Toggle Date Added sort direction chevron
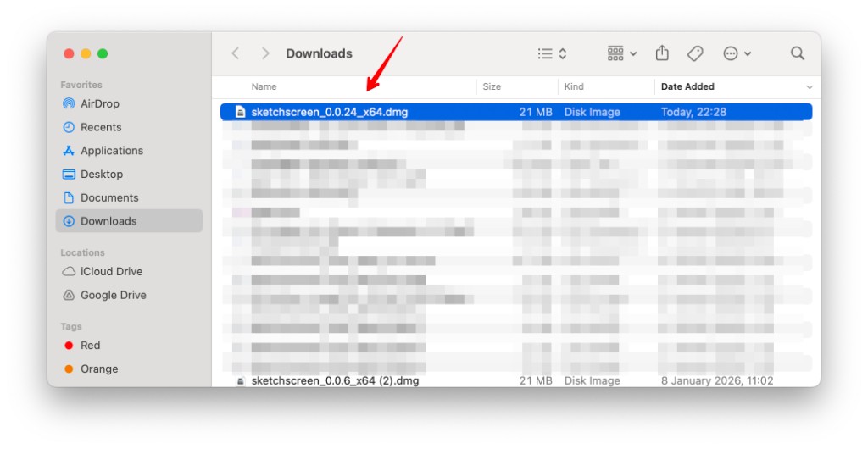 click(810, 86)
